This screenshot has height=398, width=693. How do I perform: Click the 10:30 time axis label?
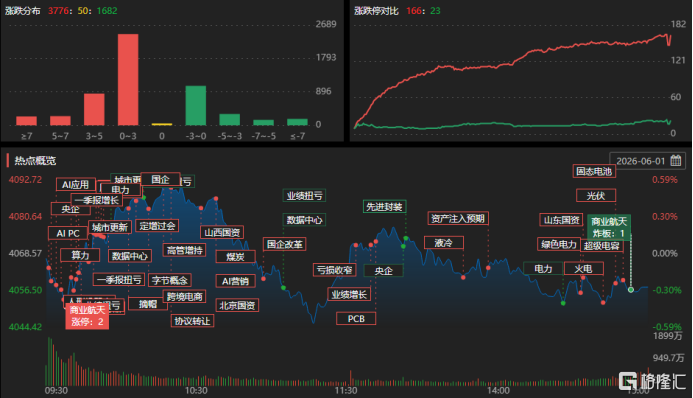[196, 390]
